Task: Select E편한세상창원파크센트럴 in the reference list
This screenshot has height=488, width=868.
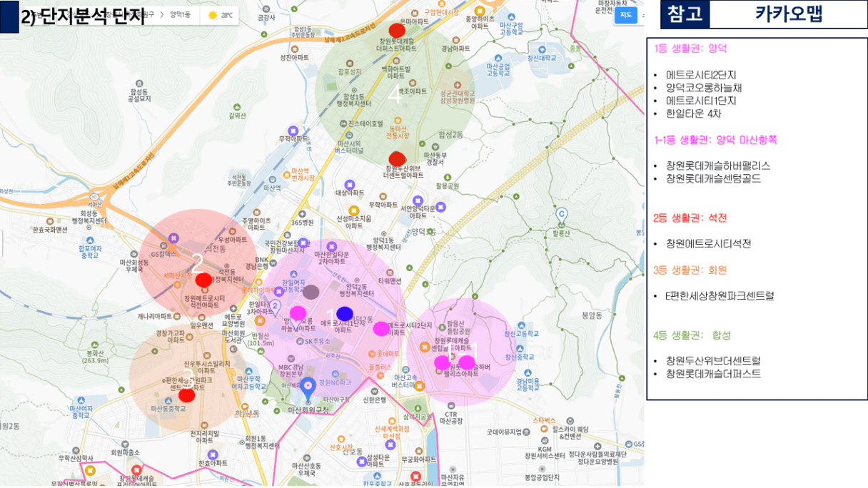Action: 720,295
